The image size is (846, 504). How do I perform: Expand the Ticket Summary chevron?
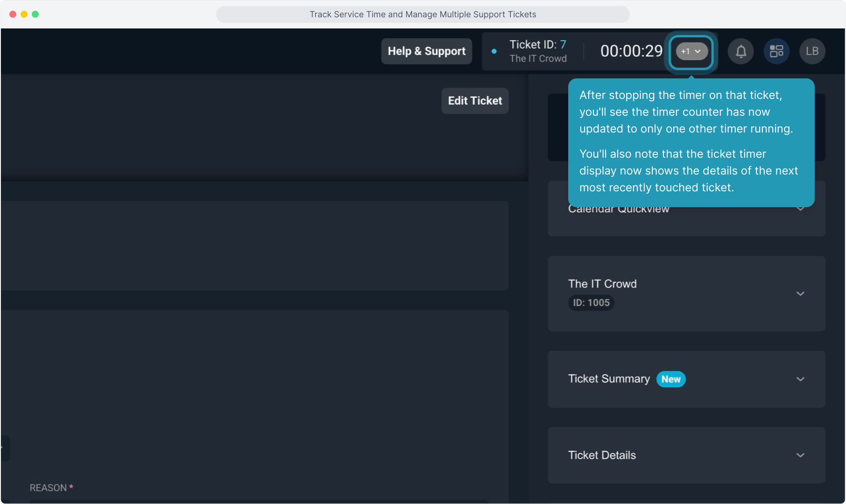800,379
